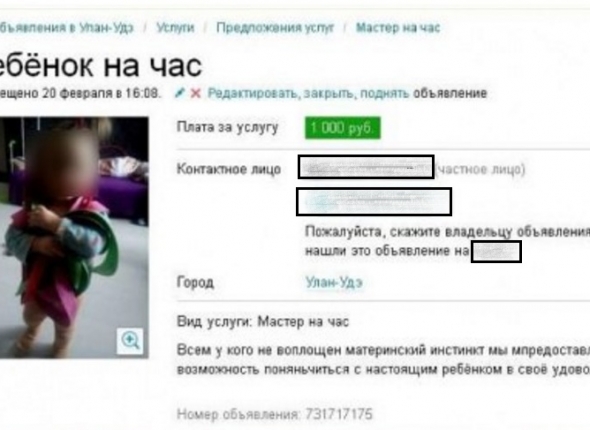The height and width of the screenshot is (430, 590).
Task: Click the закрыть link
Action: coord(328,93)
